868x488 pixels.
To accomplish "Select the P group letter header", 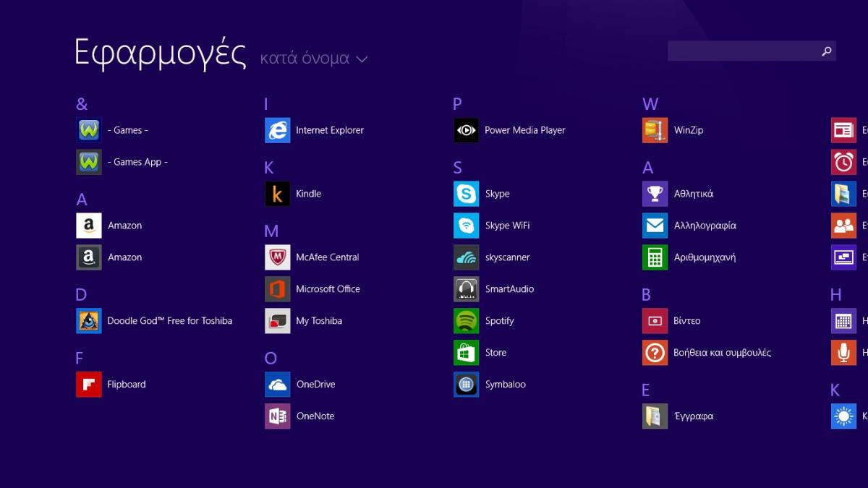I will coord(457,104).
